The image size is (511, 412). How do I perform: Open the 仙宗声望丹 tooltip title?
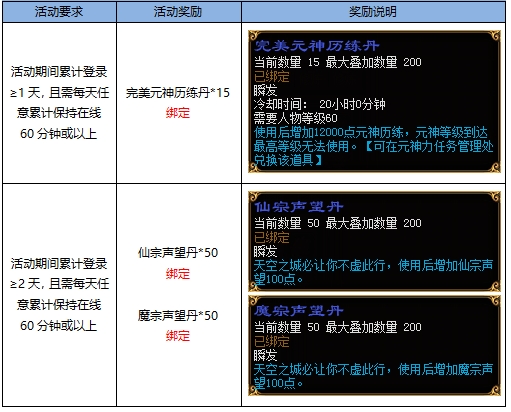coord(298,207)
